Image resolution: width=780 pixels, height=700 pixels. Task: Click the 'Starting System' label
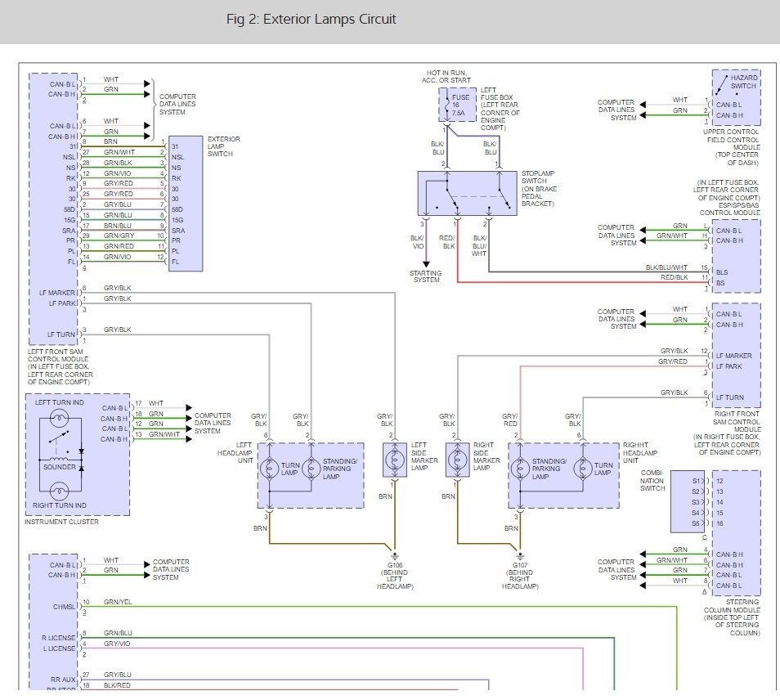coord(425,276)
